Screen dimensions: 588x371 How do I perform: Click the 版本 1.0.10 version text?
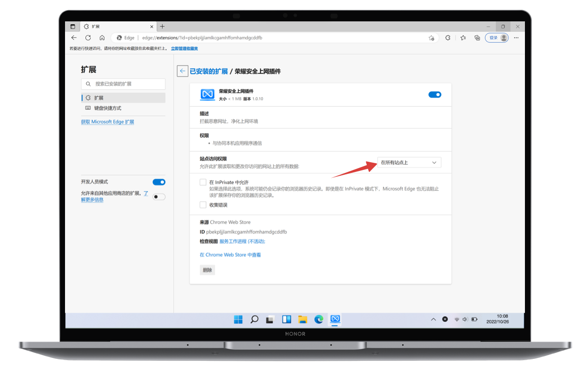(x=253, y=99)
